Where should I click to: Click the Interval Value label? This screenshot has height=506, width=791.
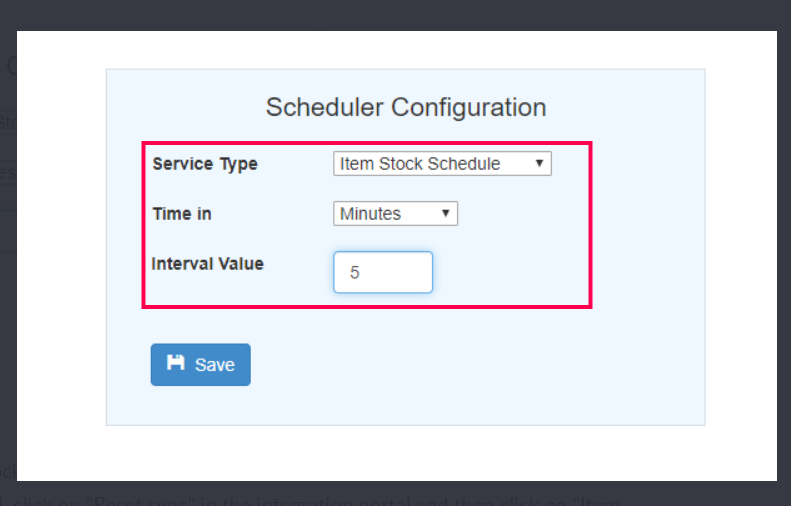(x=208, y=264)
